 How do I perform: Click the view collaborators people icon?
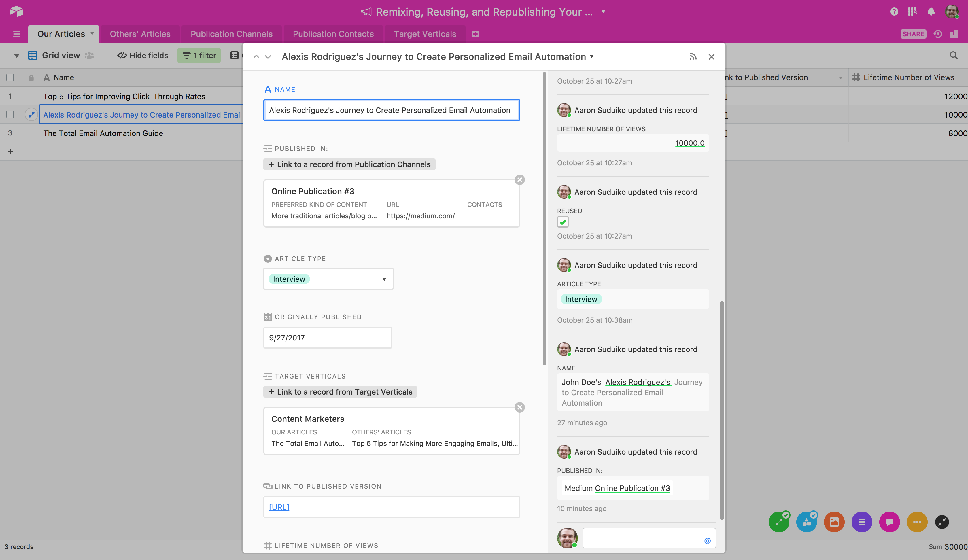pyautogui.click(x=90, y=55)
